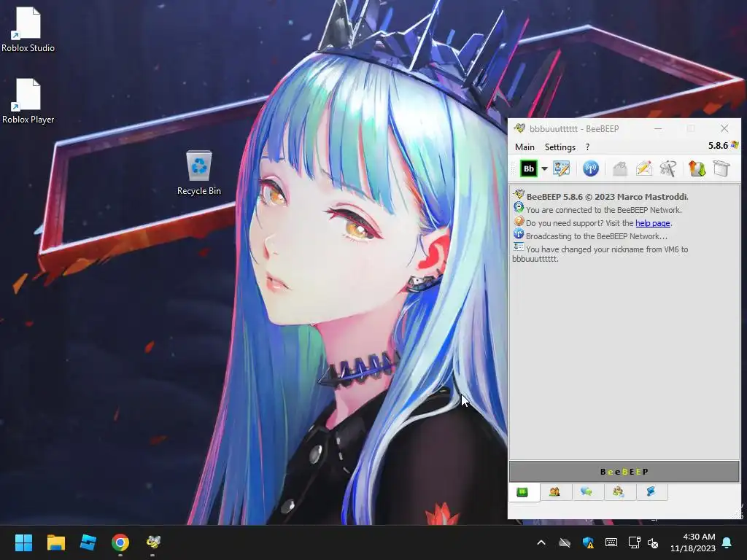Switch to the chats bubble tab

(x=587, y=492)
